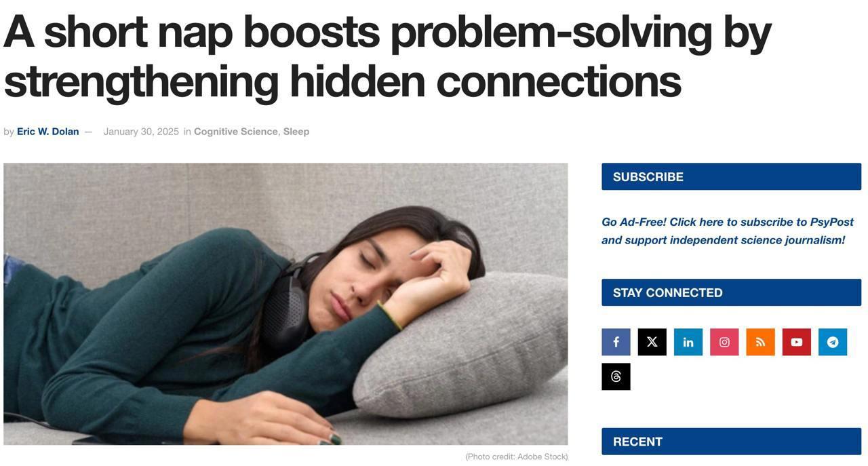
Task: Select the RECENT section header
Action: coord(731,442)
